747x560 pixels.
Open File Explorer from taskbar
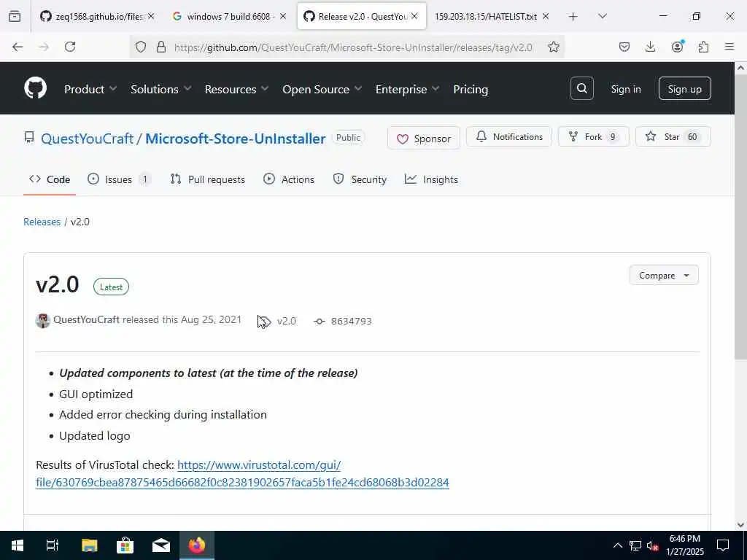[89, 545]
